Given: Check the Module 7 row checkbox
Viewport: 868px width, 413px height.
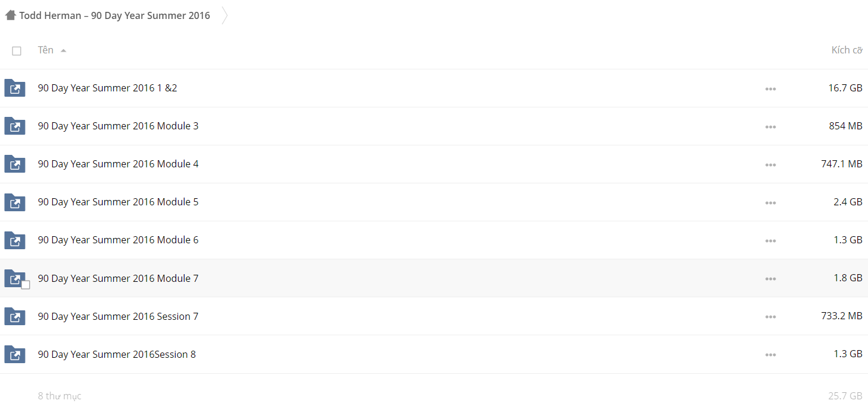Looking at the screenshot, I should tap(26, 285).
